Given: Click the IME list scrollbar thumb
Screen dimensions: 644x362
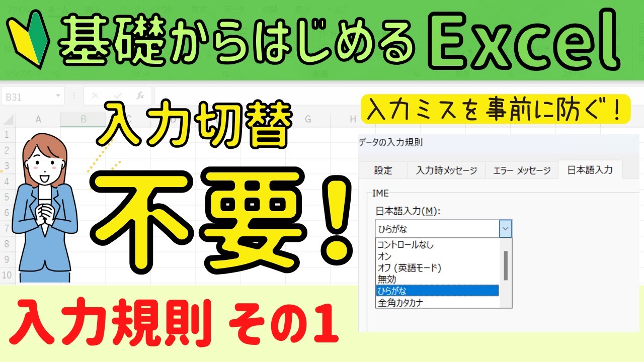Looking at the screenshot, I should [x=506, y=265].
